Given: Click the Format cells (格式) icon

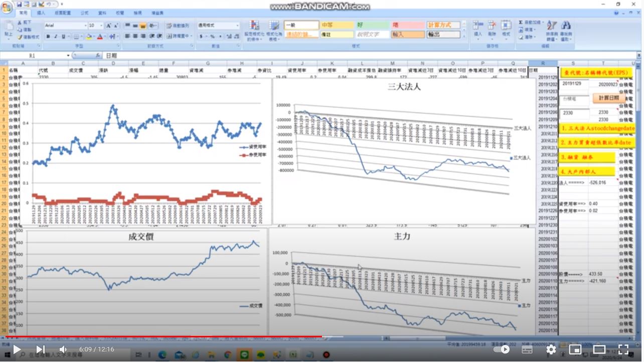Looking at the screenshot, I should [x=506, y=25].
